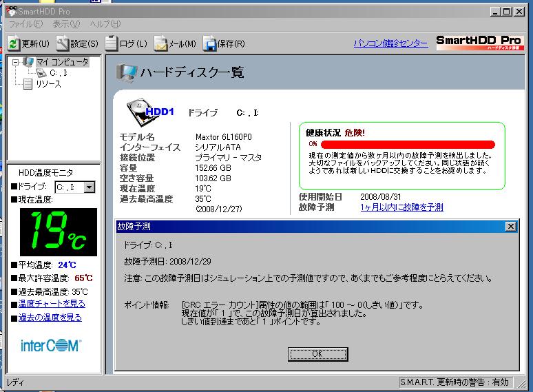Click the メール(M) mail toolbar icon
The image size is (533, 392).
click(160, 43)
